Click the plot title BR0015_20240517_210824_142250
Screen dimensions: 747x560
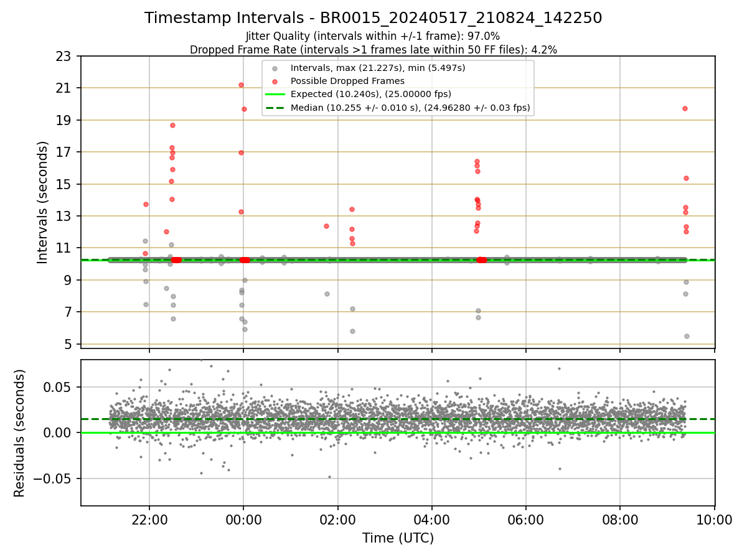(x=374, y=18)
